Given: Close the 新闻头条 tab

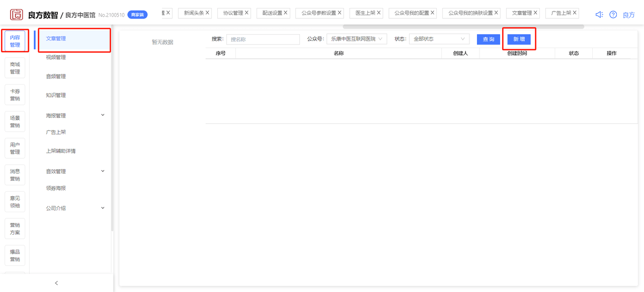Looking at the screenshot, I should tap(207, 13).
